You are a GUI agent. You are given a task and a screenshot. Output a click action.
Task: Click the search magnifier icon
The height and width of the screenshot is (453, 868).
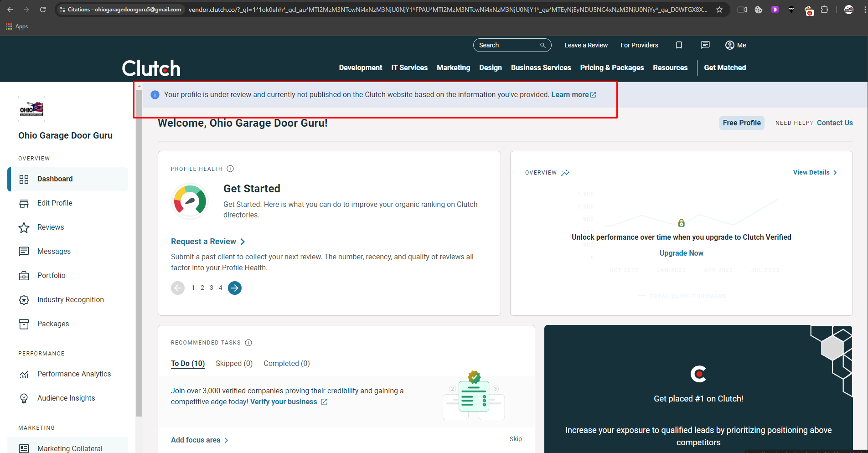542,45
